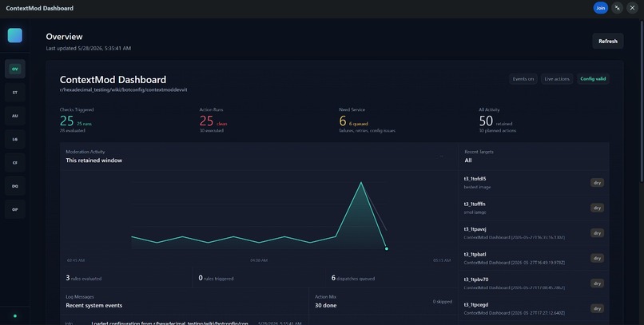This screenshot has height=325, width=644.
Task: Select the ST sidebar icon
Action: 15,93
